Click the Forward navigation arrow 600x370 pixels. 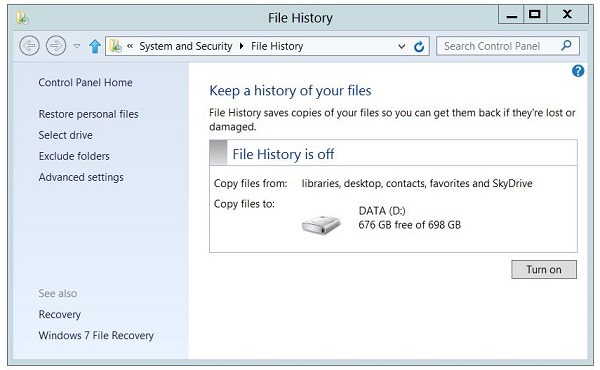click(56, 46)
